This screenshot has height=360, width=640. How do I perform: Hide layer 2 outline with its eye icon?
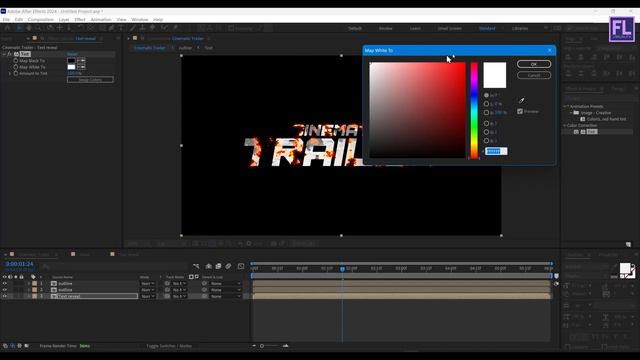click(4, 290)
